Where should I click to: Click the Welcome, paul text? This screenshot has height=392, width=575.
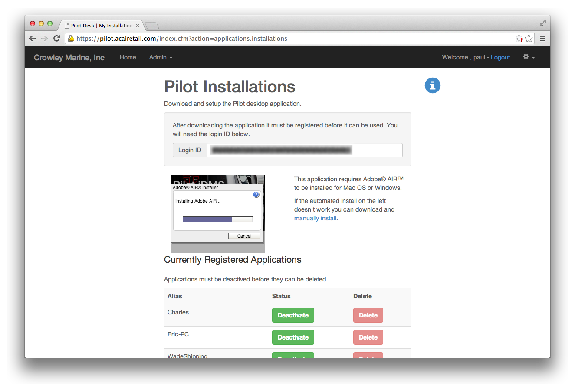463,57
